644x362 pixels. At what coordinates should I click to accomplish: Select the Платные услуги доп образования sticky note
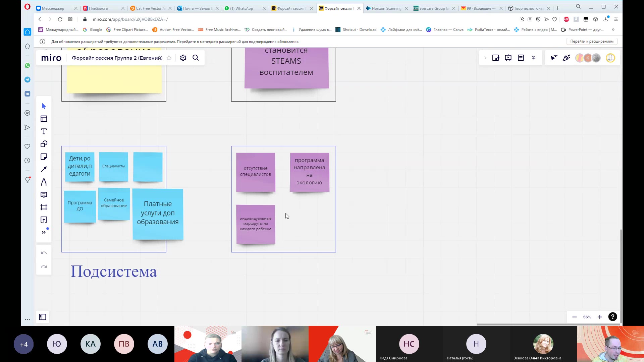point(158,213)
